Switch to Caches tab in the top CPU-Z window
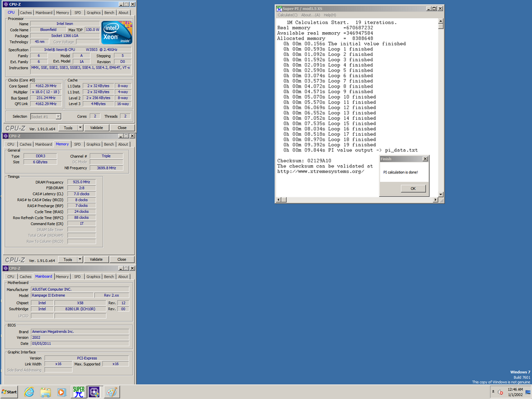 click(x=26, y=13)
